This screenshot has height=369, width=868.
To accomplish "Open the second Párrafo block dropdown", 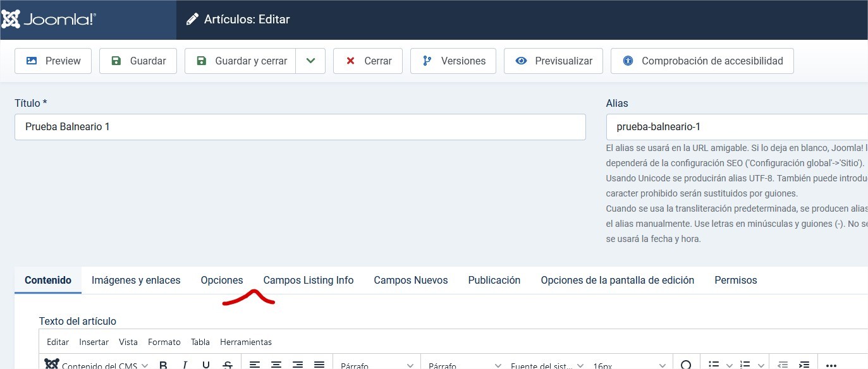I will pyautogui.click(x=464, y=365).
